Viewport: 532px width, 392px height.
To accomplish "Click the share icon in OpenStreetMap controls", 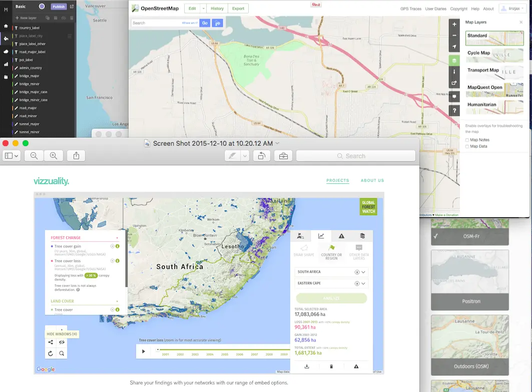I will 454,83.
